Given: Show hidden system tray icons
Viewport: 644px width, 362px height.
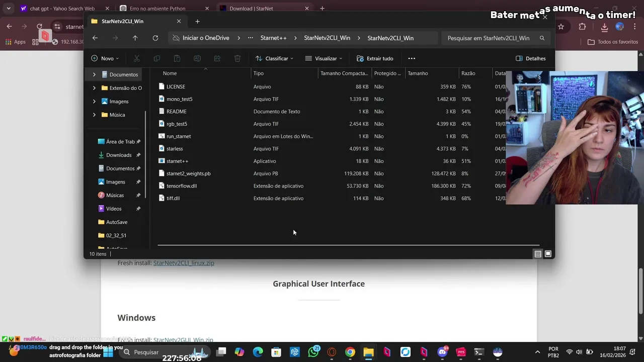Looking at the screenshot, I should (x=537, y=352).
